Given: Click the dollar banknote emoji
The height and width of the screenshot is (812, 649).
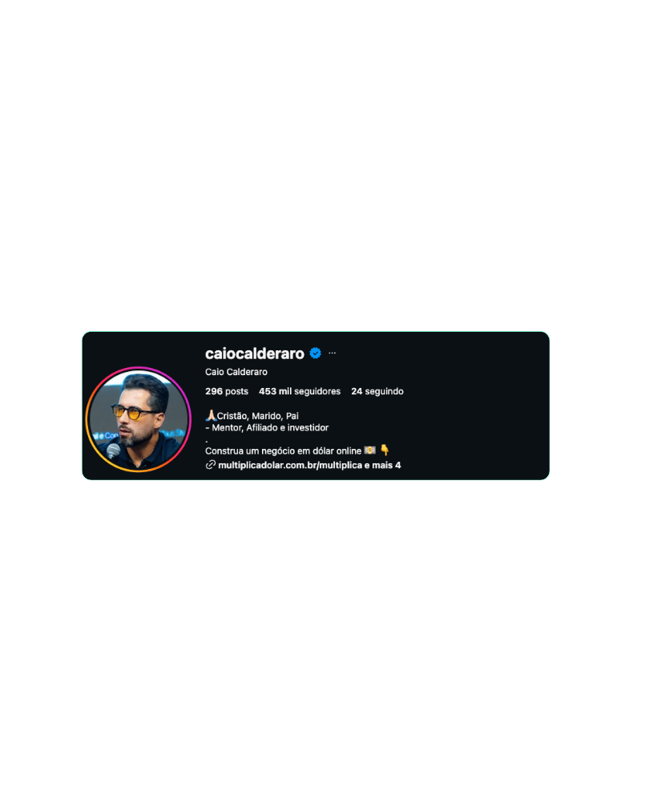Looking at the screenshot, I should click(x=369, y=450).
